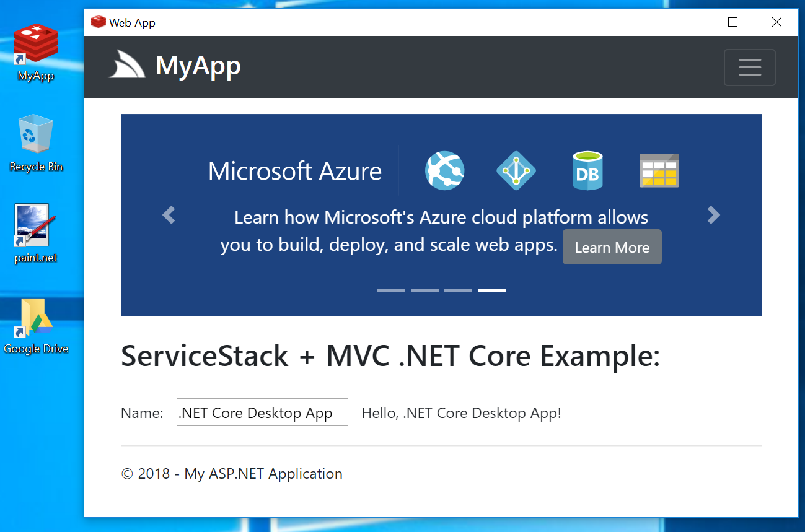Click the 'Web App' window title text

pos(132,23)
